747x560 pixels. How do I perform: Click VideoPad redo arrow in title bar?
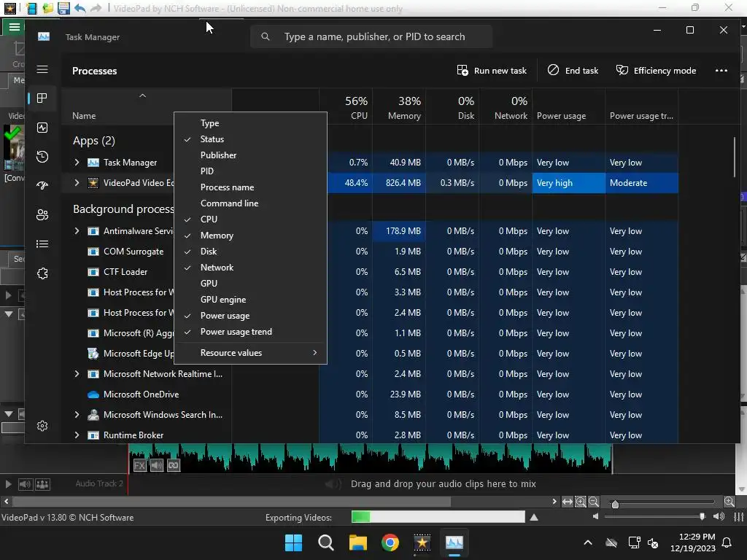pyautogui.click(x=96, y=8)
